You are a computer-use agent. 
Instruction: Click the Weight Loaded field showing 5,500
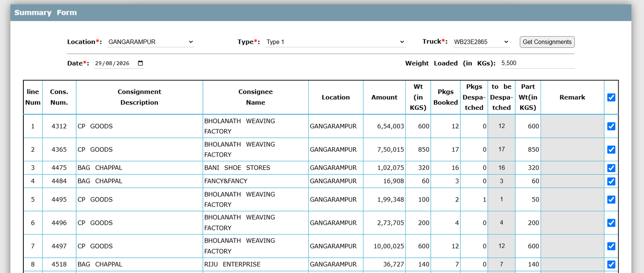pos(537,63)
